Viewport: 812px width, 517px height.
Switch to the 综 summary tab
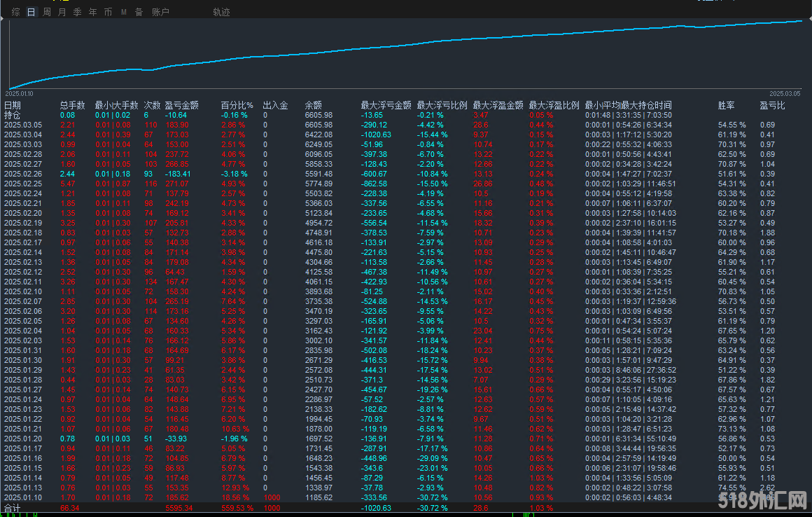point(16,12)
